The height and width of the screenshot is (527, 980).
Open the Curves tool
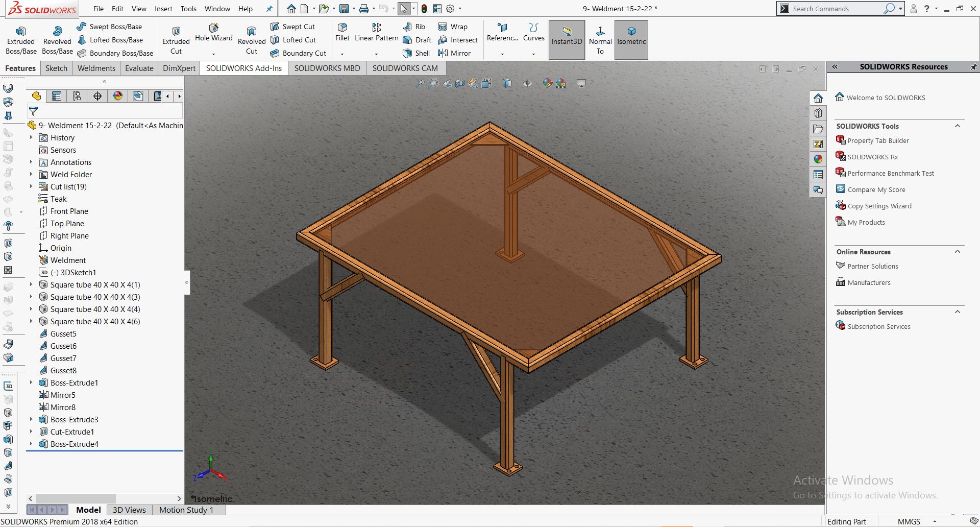point(534,32)
